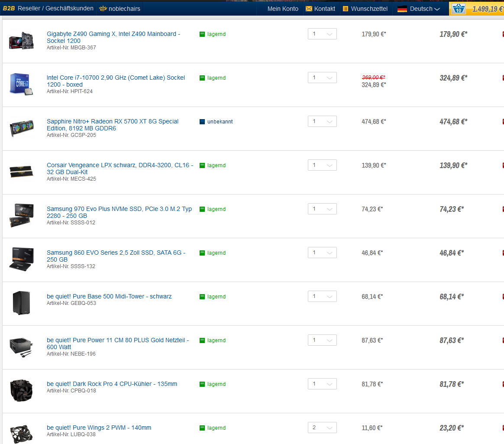Viewport: 504px width, 444px height.
Task: Open be quiet! Dark Rock Pro 4 link
Action: coord(112,383)
